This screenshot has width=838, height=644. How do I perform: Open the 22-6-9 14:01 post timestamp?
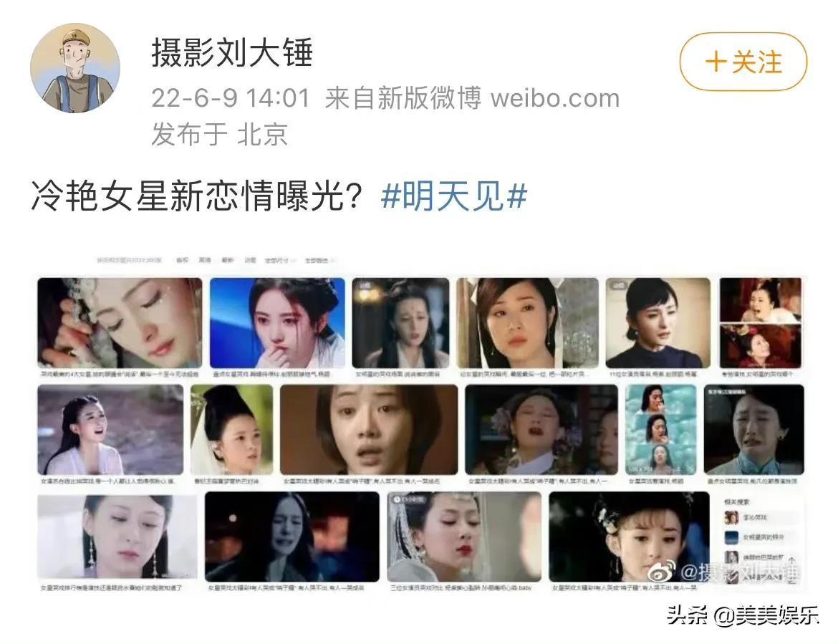pos(231,98)
